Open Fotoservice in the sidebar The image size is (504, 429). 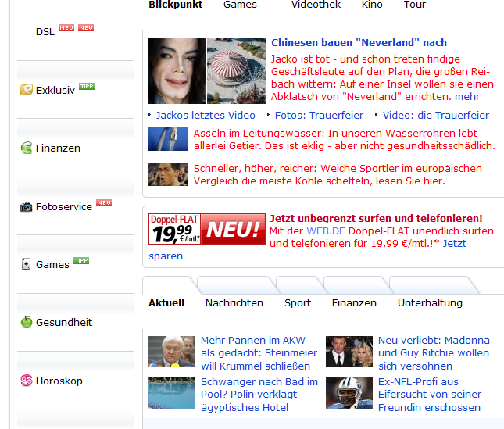64,206
